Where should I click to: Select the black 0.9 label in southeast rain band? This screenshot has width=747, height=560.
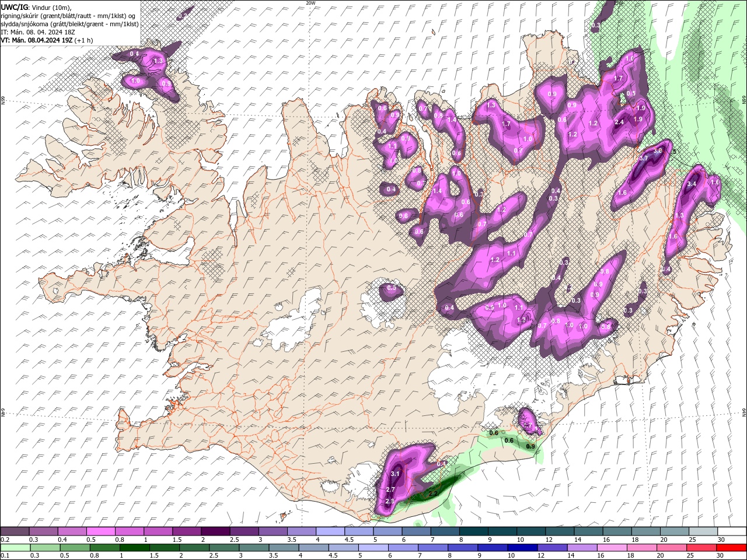530,447
